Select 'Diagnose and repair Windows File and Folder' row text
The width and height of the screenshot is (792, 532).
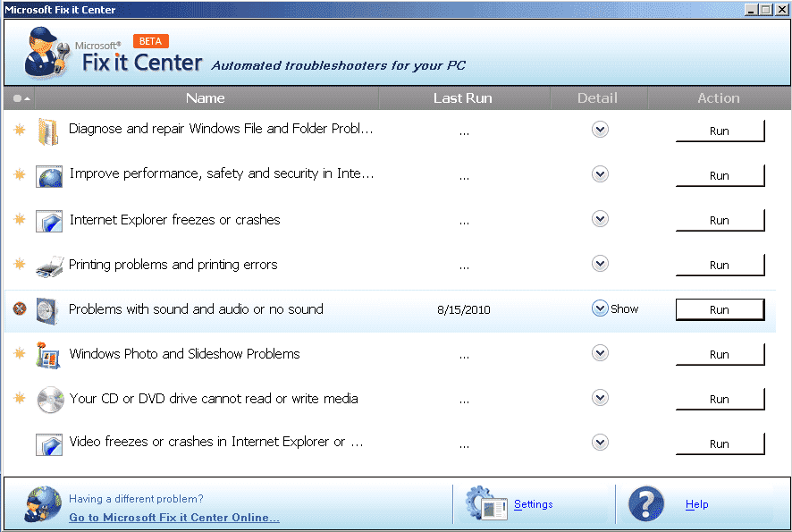click(x=221, y=129)
